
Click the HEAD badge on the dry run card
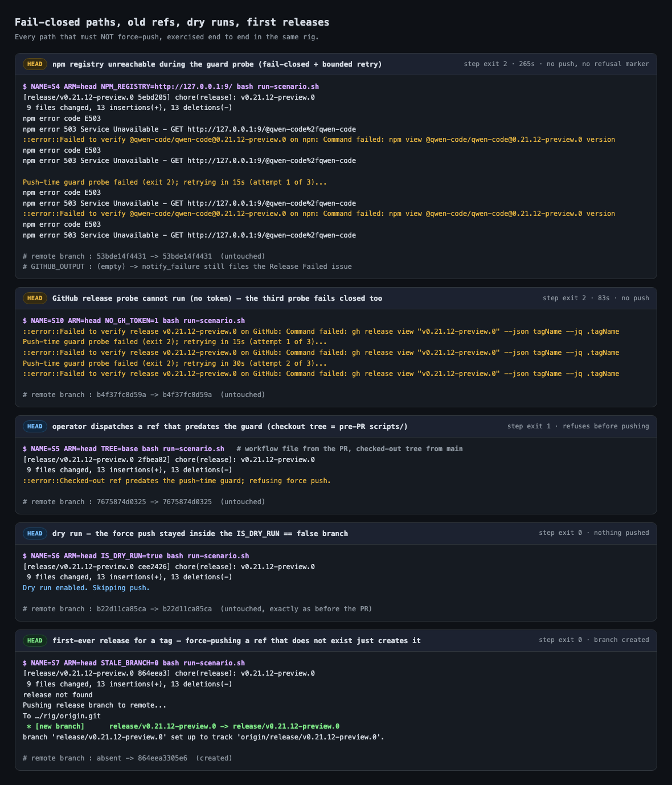pos(35,534)
